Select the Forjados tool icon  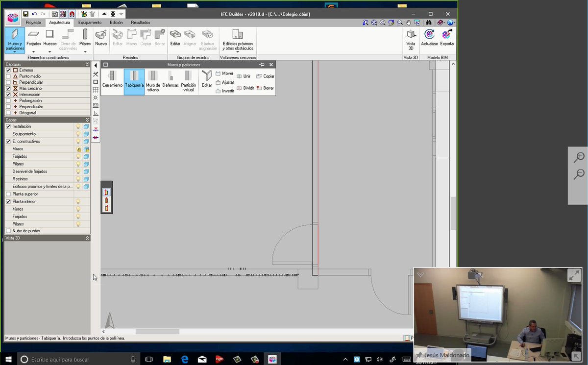coord(34,34)
